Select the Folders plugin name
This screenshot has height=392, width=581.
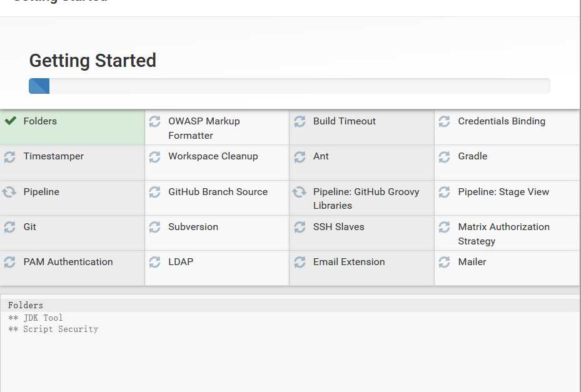tap(40, 121)
